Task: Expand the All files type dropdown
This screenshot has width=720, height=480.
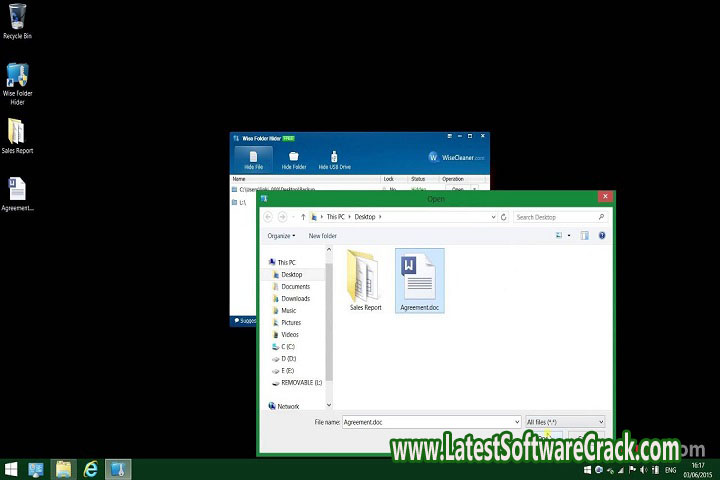Action: [x=565, y=422]
